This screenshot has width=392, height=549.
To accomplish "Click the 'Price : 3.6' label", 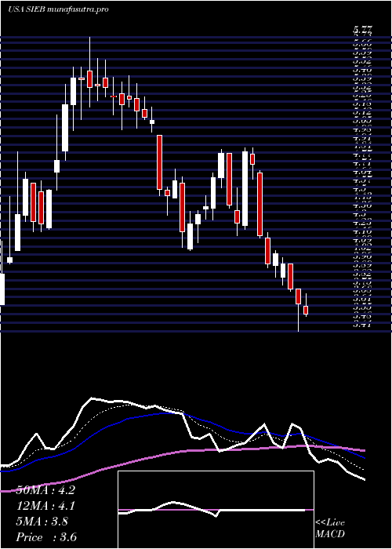I will click(46, 537).
